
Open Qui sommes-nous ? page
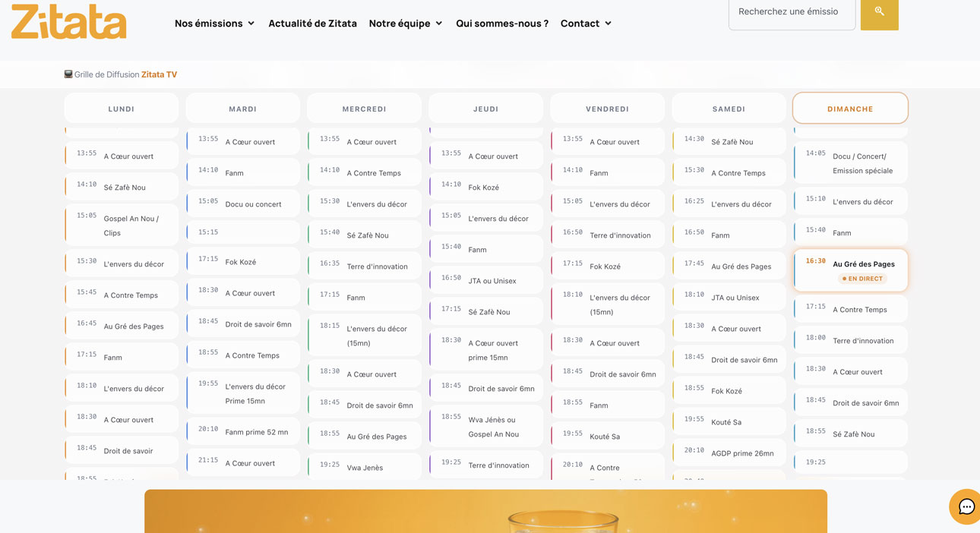point(501,24)
